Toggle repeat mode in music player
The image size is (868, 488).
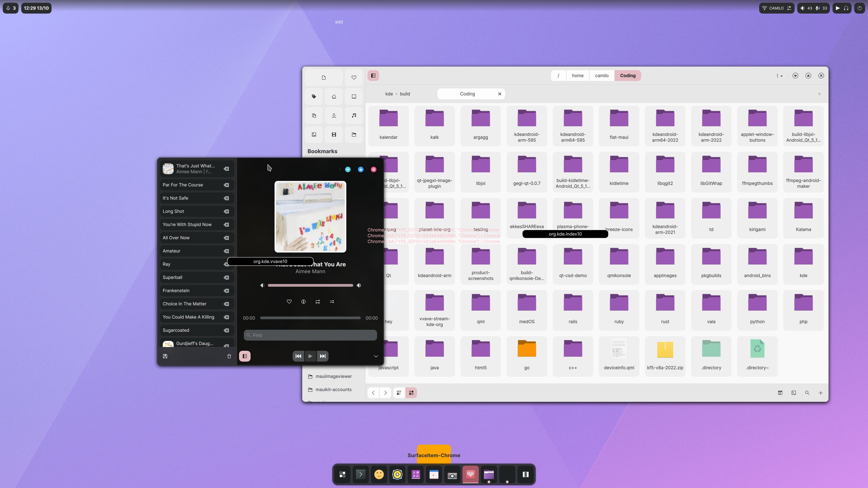coord(318,302)
